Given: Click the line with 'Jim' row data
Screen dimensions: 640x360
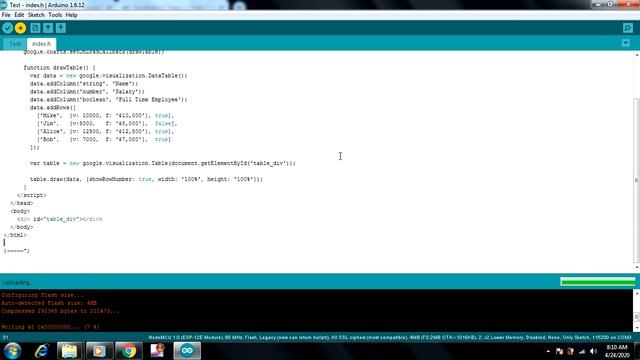Looking at the screenshot, I should (107, 123).
